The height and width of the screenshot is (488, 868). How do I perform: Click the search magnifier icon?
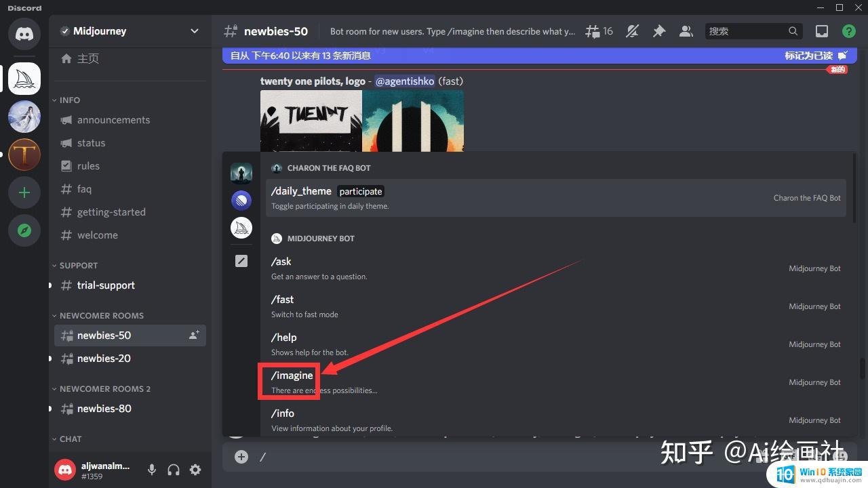click(793, 31)
